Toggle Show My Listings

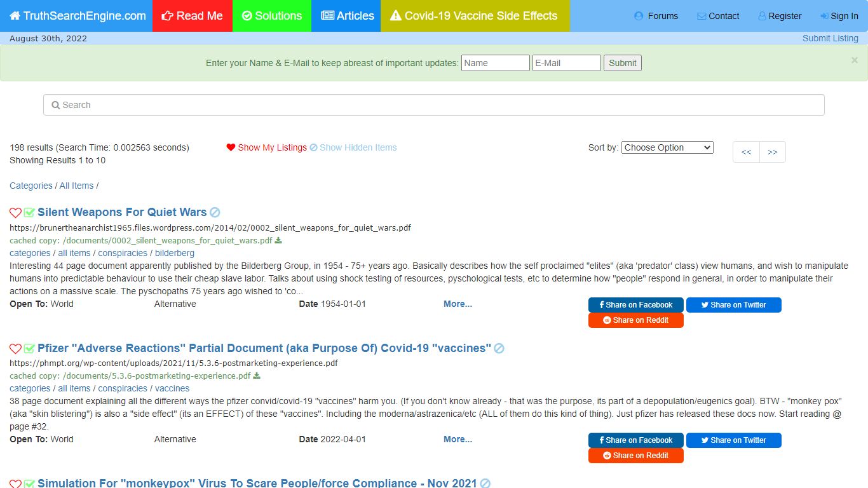(267, 147)
